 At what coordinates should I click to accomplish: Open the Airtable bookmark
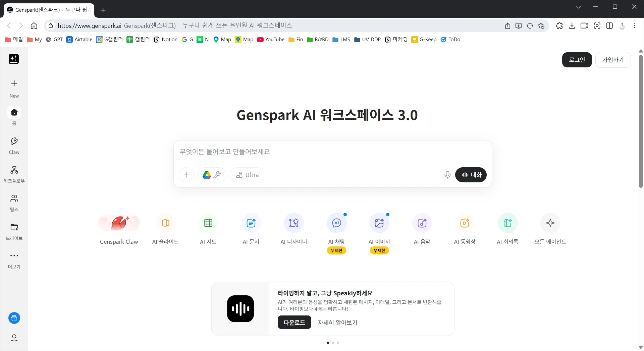coord(79,40)
